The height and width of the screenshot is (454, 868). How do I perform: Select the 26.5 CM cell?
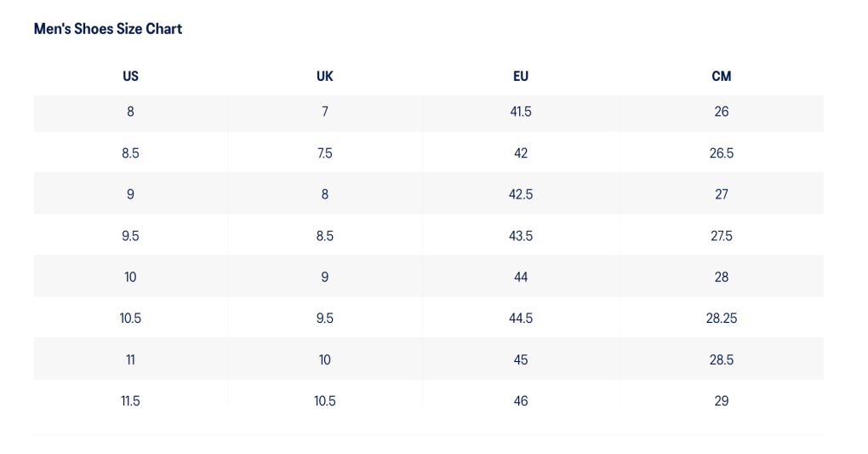tap(722, 153)
